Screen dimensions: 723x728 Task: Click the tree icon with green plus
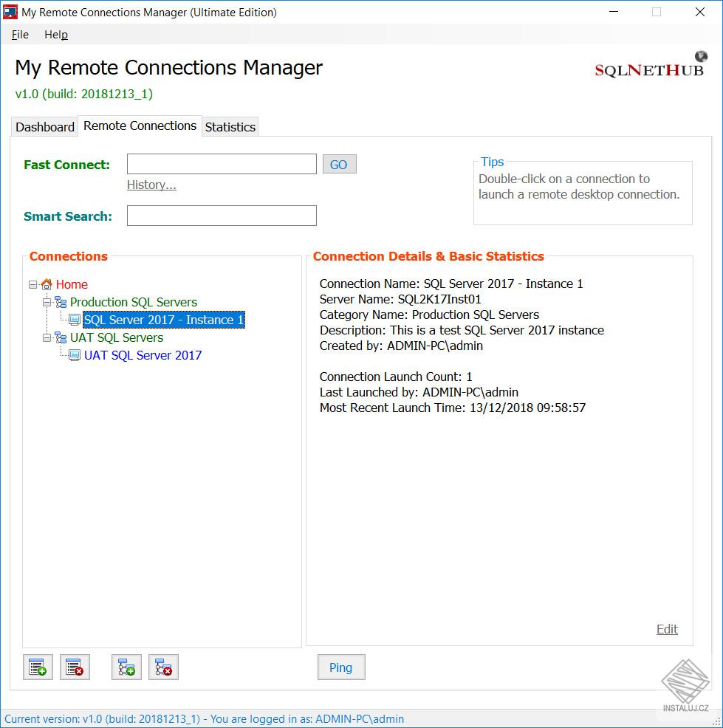click(126, 667)
